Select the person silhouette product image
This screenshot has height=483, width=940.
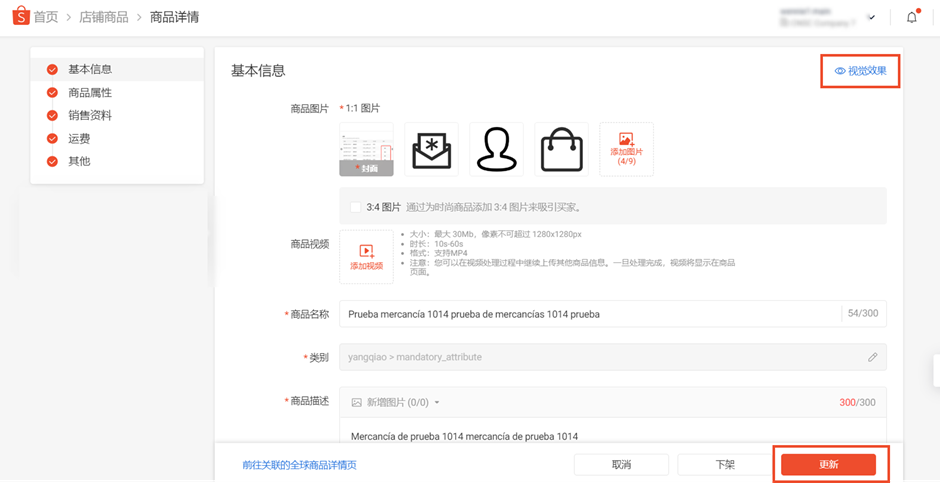(x=496, y=149)
